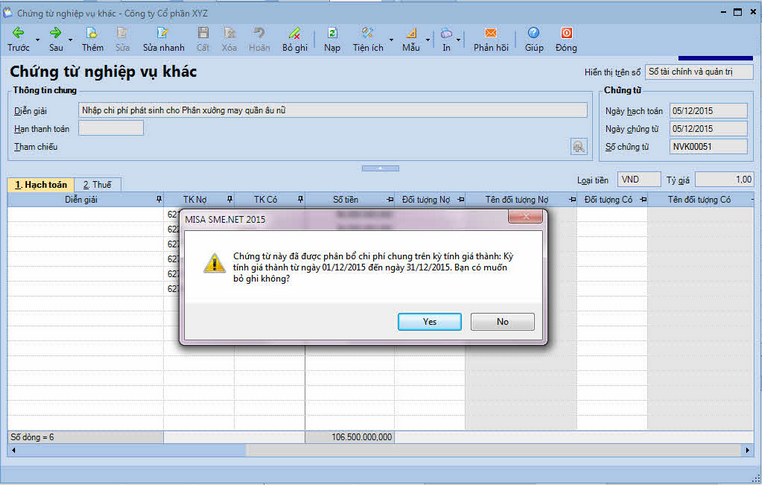Click the Hoãn undo icon

[259, 39]
